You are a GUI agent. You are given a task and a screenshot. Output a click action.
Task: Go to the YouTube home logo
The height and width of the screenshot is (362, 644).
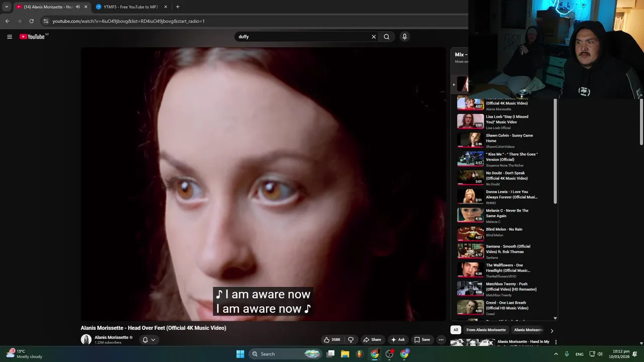click(32, 37)
